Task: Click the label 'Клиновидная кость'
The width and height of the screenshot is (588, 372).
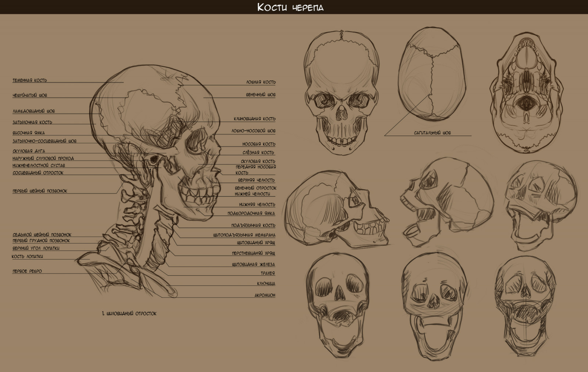Action: (255, 119)
